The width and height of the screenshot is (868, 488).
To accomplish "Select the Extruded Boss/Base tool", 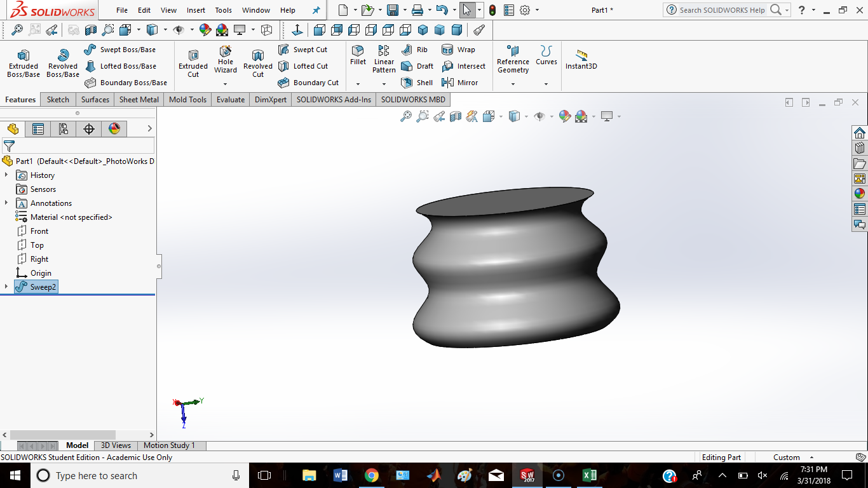I will [24, 64].
